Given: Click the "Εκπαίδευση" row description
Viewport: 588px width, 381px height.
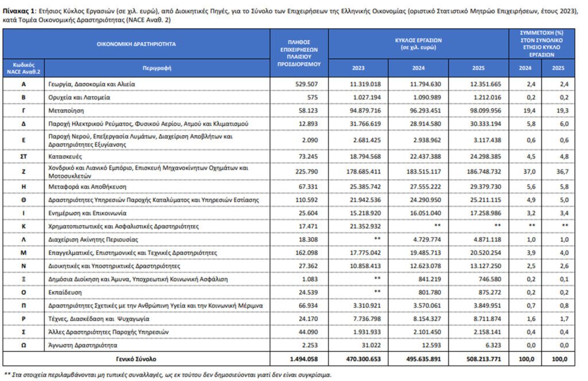Looking at the screenshot, I should [65, 292].
